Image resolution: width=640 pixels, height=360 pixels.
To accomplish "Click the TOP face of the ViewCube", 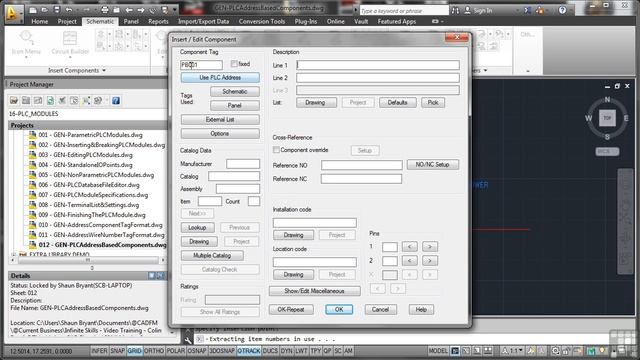I will tap(607, 118).
